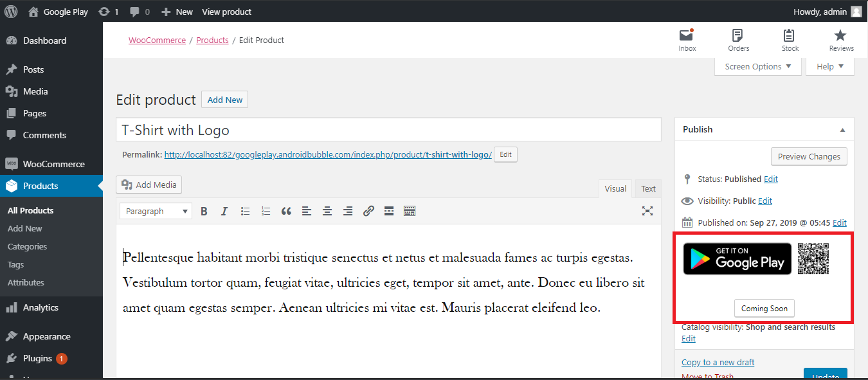
Task: Select Add New products submenu item
Action: click(x=25, y=228)
